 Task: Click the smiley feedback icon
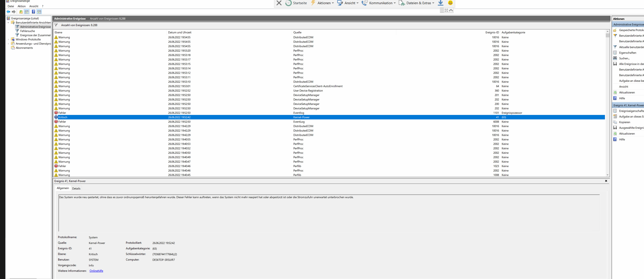click(450, 3)
